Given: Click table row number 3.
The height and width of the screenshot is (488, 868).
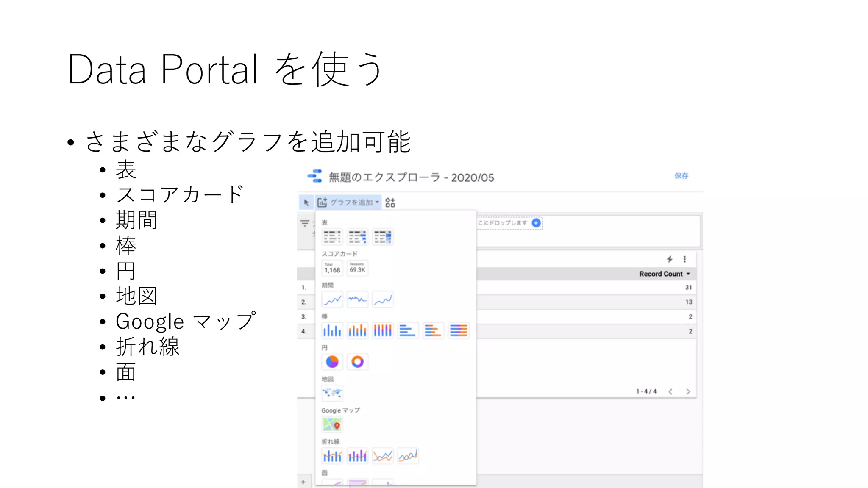Looking at the screenshot, I should [x=303, y=316].
